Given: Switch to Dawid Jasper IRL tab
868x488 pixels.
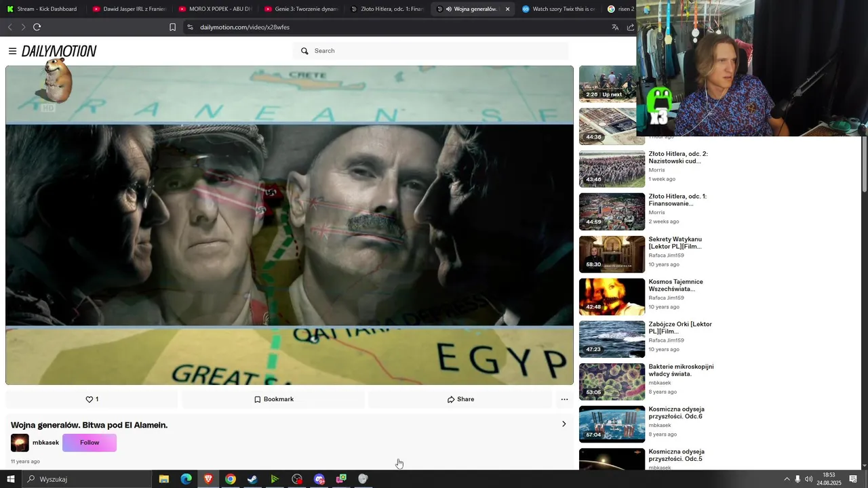Looking at the screenshot, I should pos(129,9).
